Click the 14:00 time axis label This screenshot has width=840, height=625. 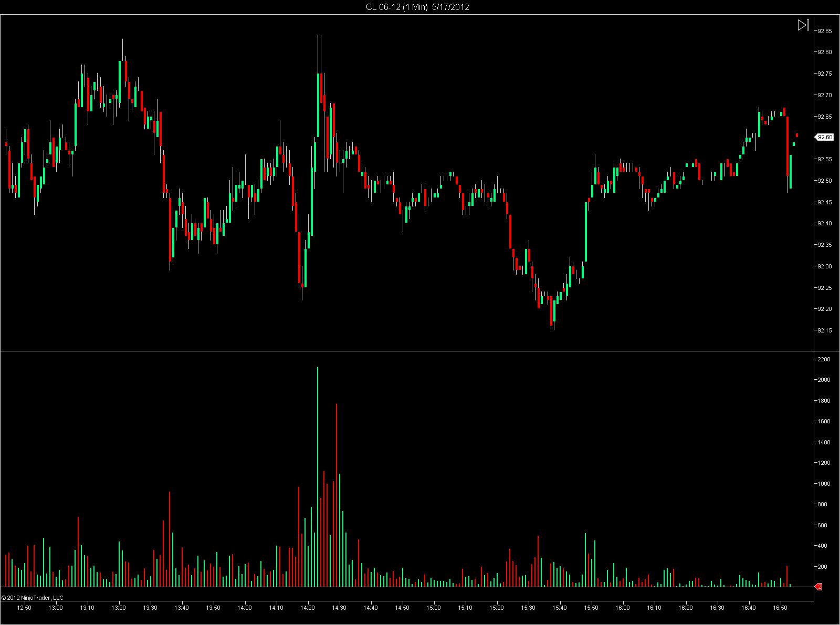tap(245, 608)
